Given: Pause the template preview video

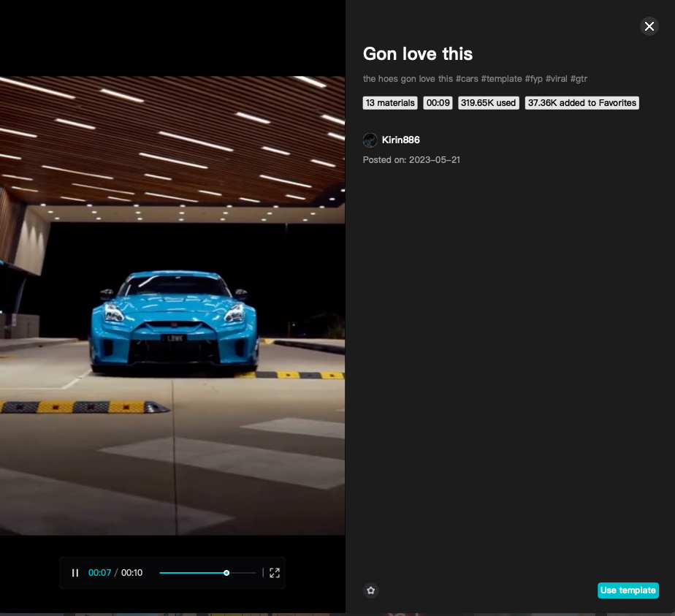Looking at the screenshot, I should click(x=75, y=573).
